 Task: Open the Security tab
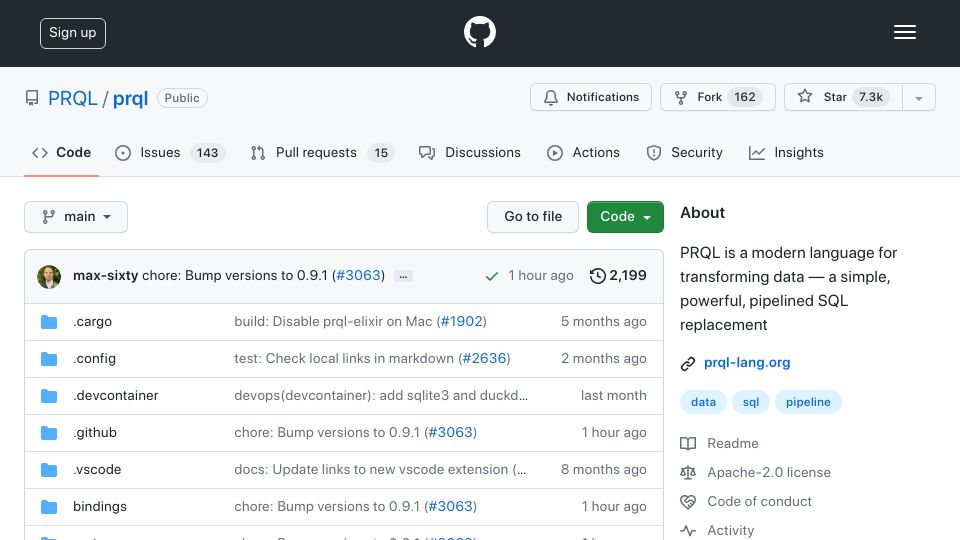pos(684,152)
